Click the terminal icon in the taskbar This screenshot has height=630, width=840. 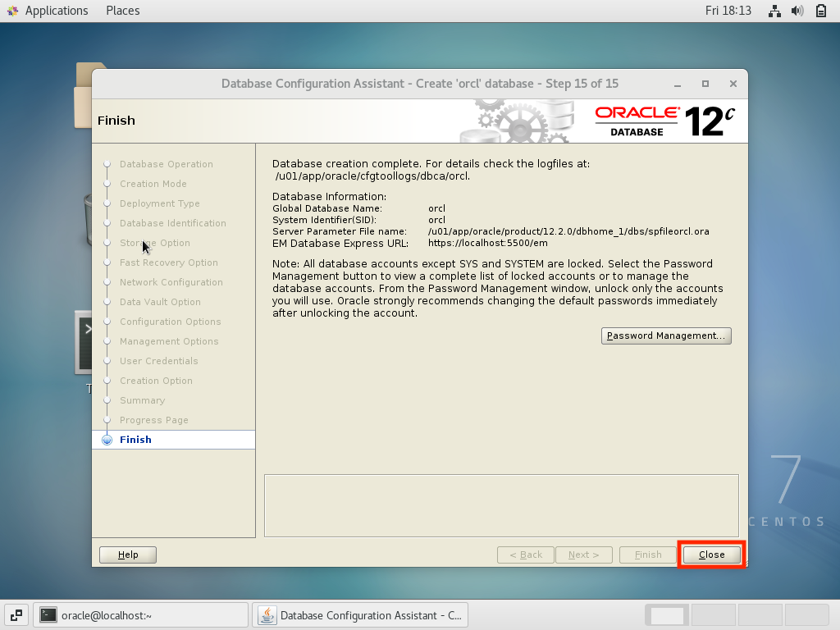coord(48,615)
